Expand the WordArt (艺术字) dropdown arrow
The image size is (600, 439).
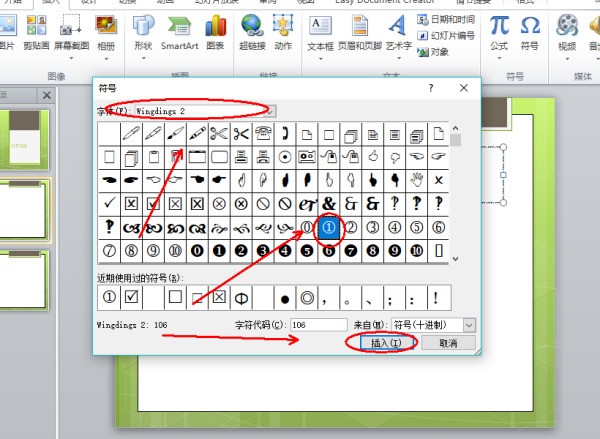(x=398, y=59)
